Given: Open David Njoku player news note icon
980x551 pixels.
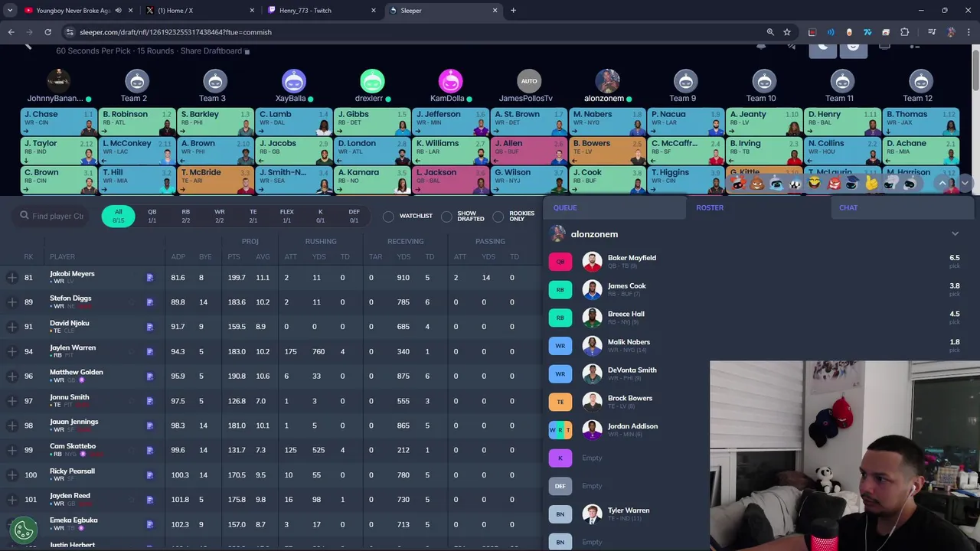Looking at the screenshot, I should tap(150, 327).
